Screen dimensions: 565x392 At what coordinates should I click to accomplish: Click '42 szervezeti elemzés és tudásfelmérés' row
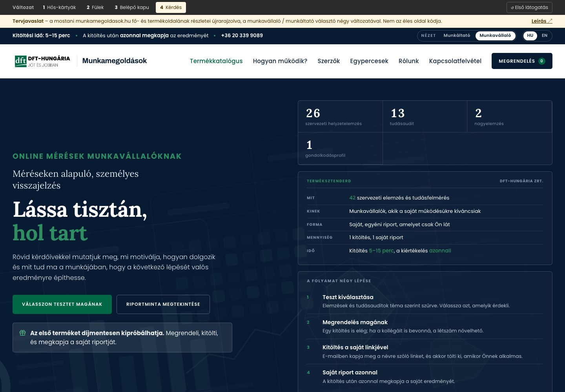(425, 198)
